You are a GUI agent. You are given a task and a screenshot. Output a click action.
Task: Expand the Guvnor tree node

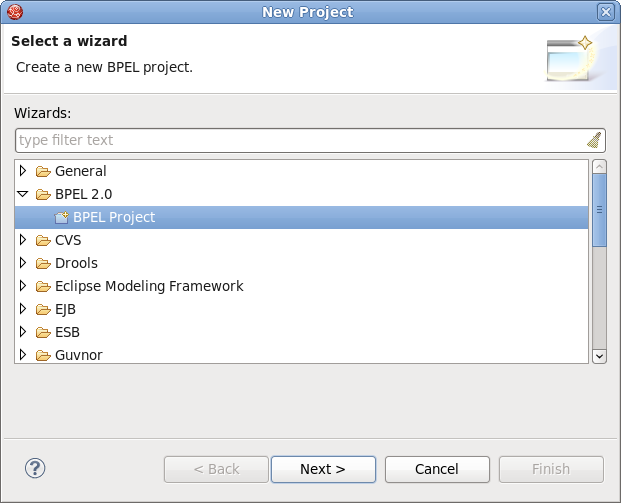23,355
